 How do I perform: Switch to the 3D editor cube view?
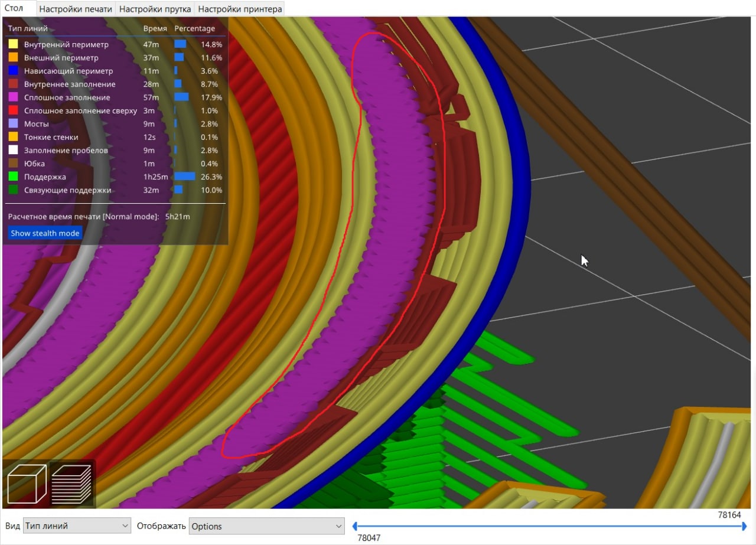27,484
